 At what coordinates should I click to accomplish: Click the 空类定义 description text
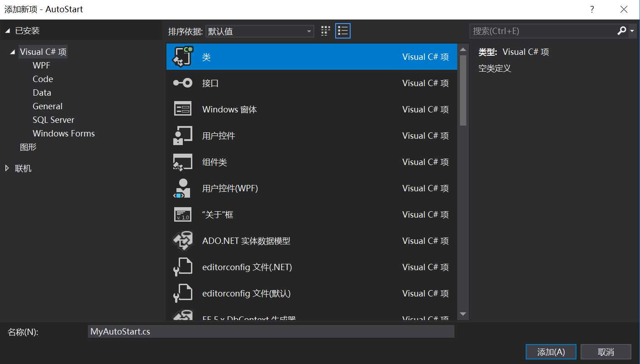[495, 68]
